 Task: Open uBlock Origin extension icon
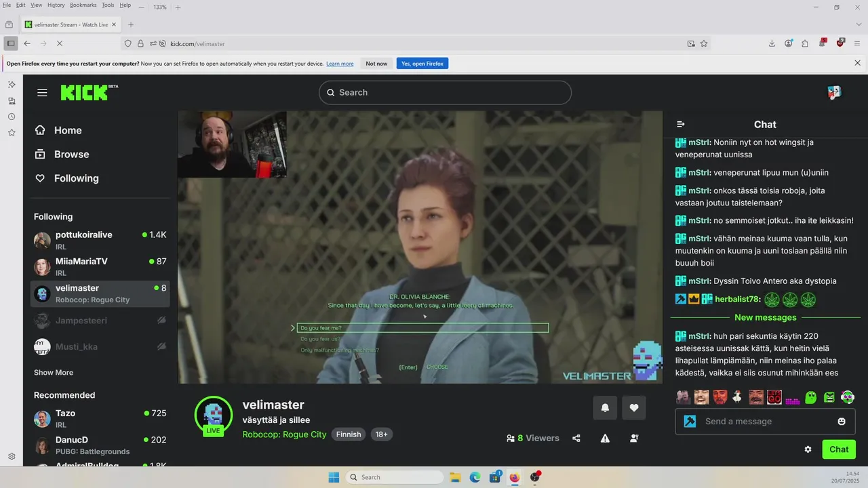[x=840, y=43]
